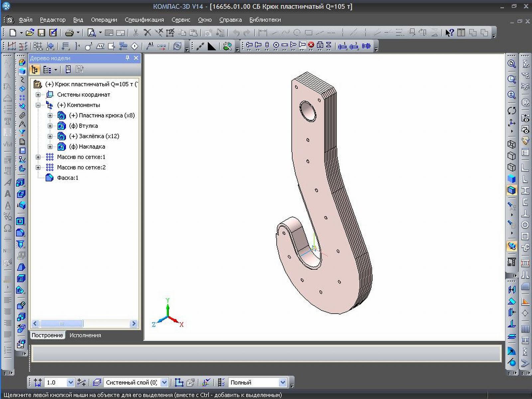
Task: Switch to the Исполнения tab
Action: point(85,335)
